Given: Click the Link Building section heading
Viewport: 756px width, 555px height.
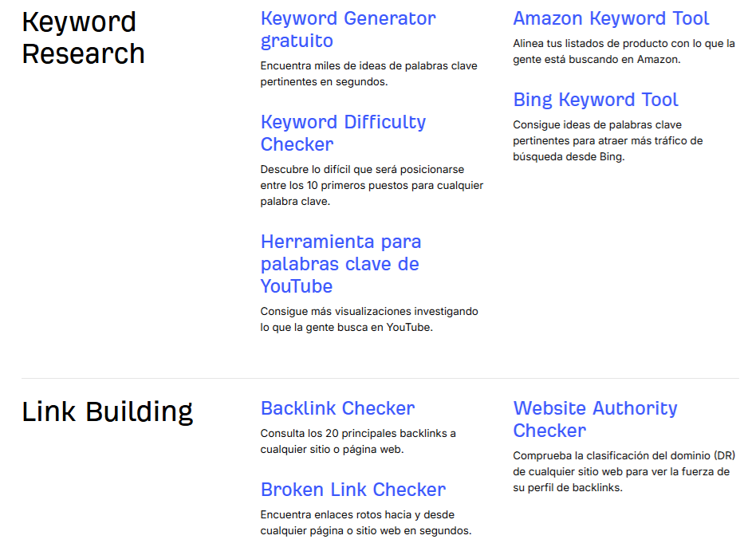Looking at the screenshot, I should tap(107, 412).
